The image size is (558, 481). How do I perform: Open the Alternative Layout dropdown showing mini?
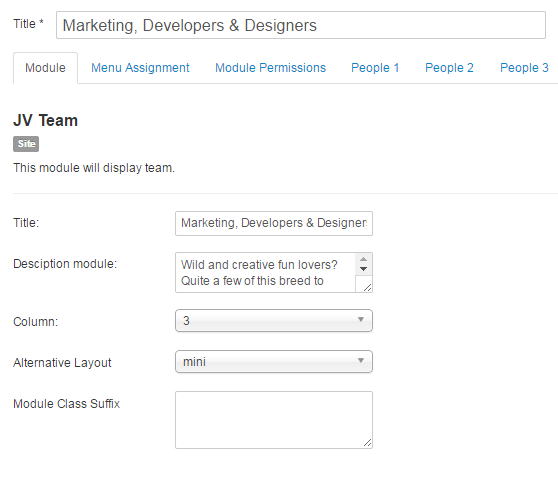click(274, 361)
